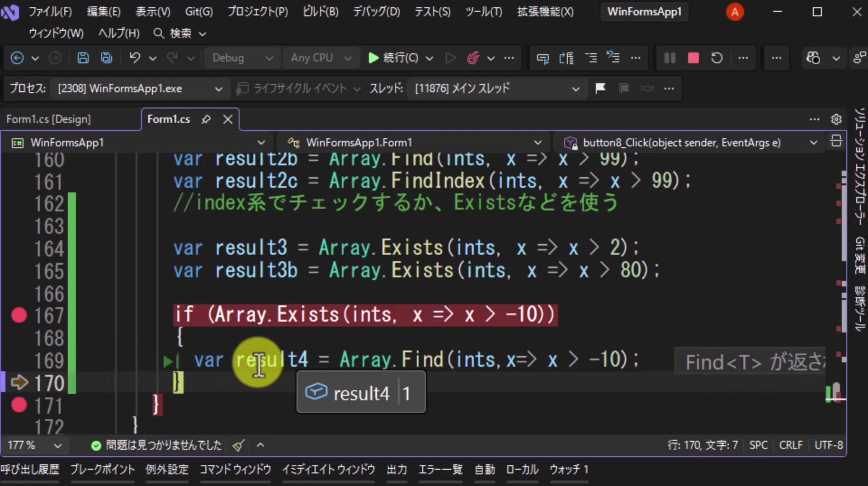Click the 問題は見つかりませんでした status
The height and width of the screenshot is (486, 868).
[x=156, y=445]
